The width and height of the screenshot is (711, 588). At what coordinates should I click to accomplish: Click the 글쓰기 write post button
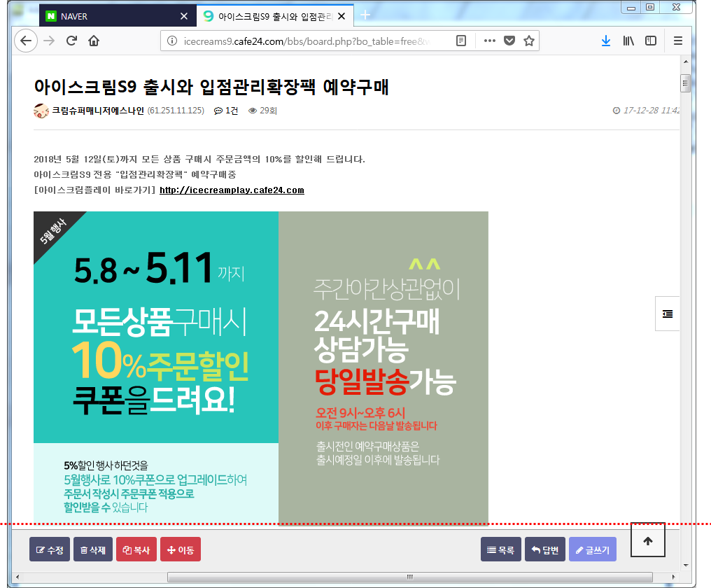pos(592,550)
